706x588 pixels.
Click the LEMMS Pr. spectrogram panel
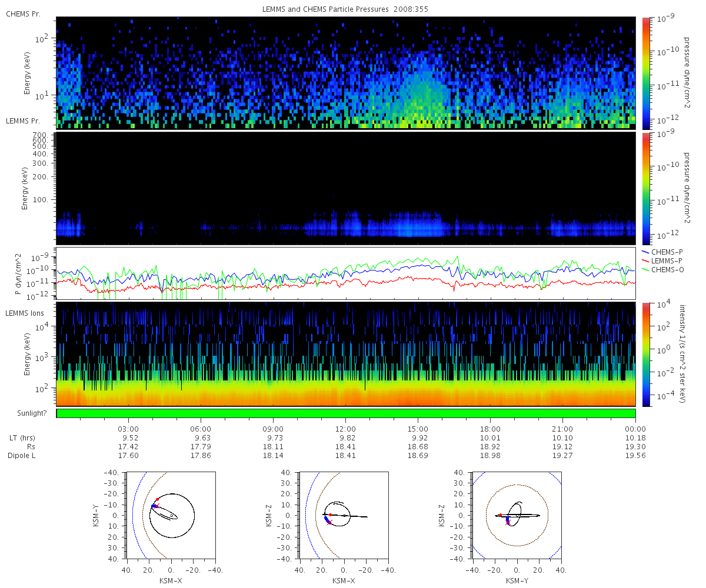346,189
